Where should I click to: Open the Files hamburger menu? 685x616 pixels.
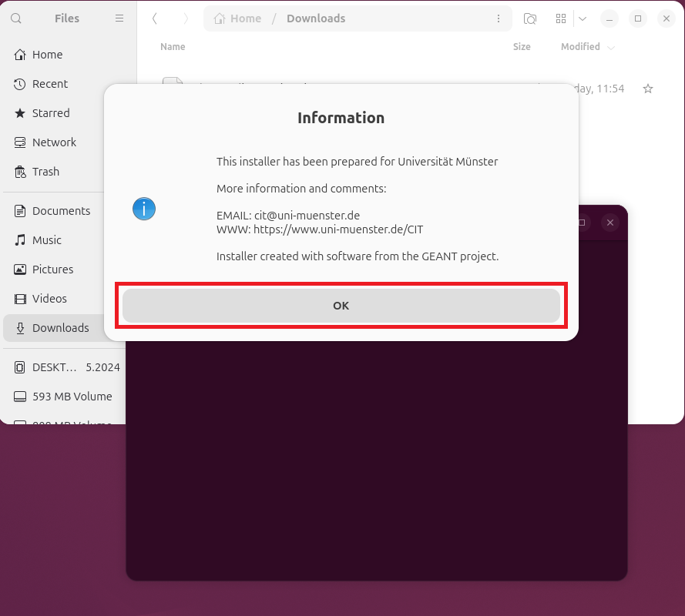coord(119,18)
